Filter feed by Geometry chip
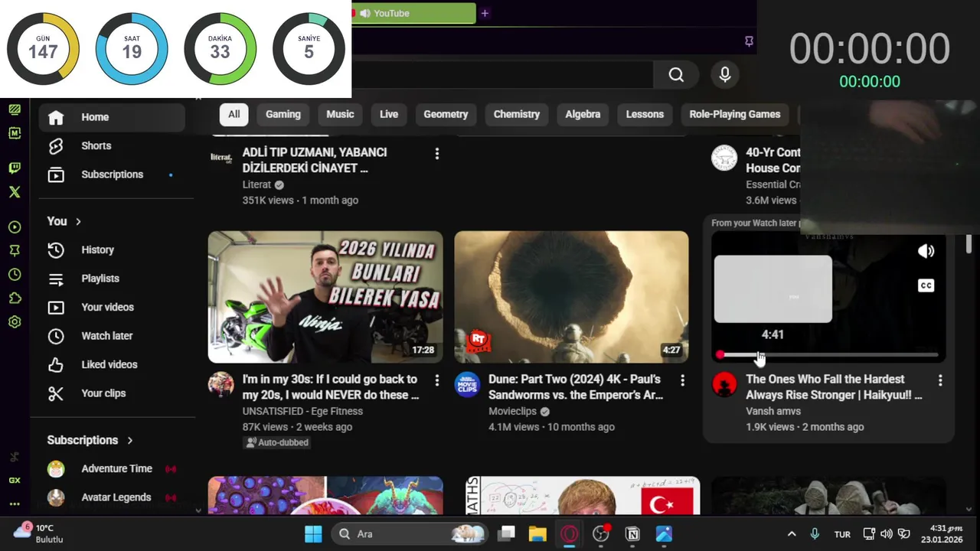 (x=446, y=114)
